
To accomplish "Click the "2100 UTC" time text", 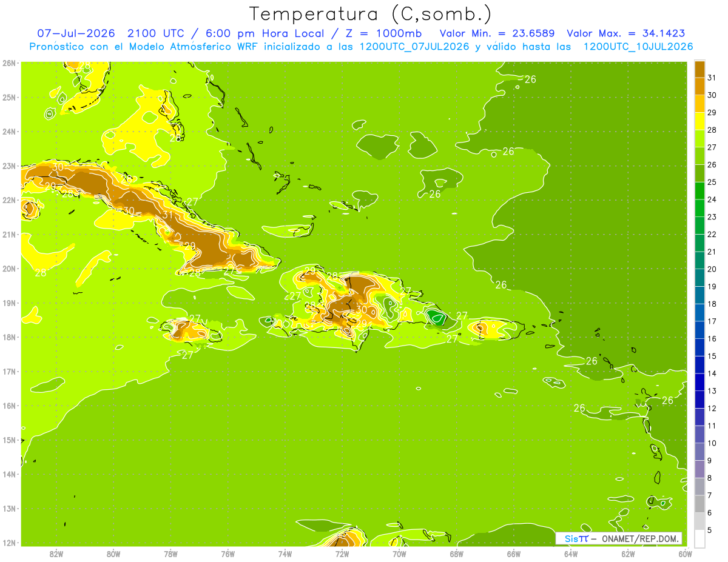I will click(x=156, y=33).
